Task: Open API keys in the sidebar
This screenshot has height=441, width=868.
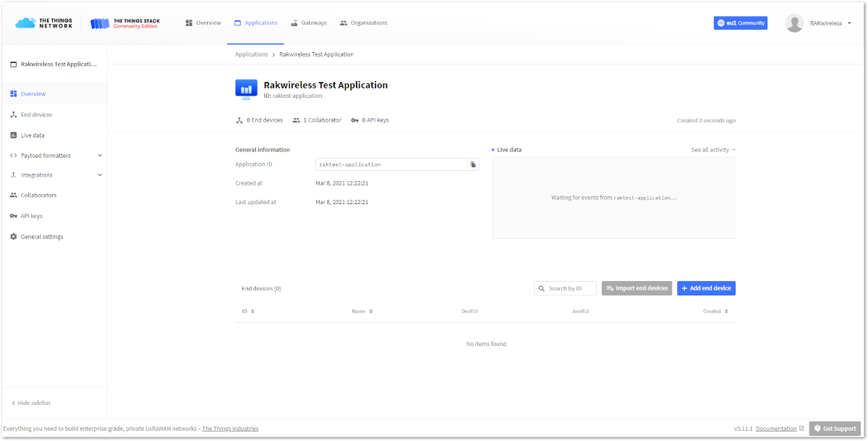Action: coord(54,216)
